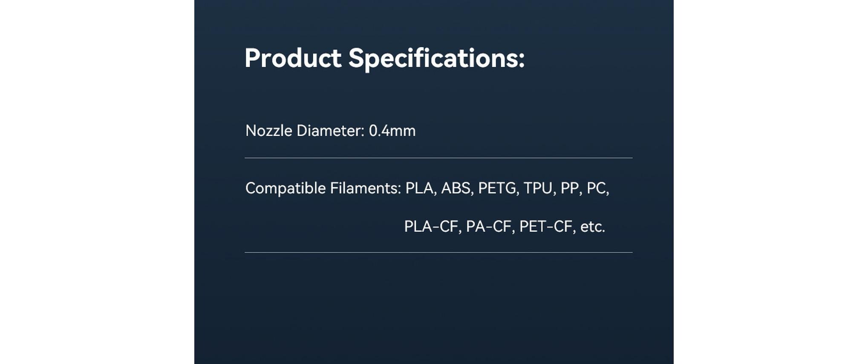Click the 0.4mm nozzle value
868x364 pixels.
tap(392, 131)
